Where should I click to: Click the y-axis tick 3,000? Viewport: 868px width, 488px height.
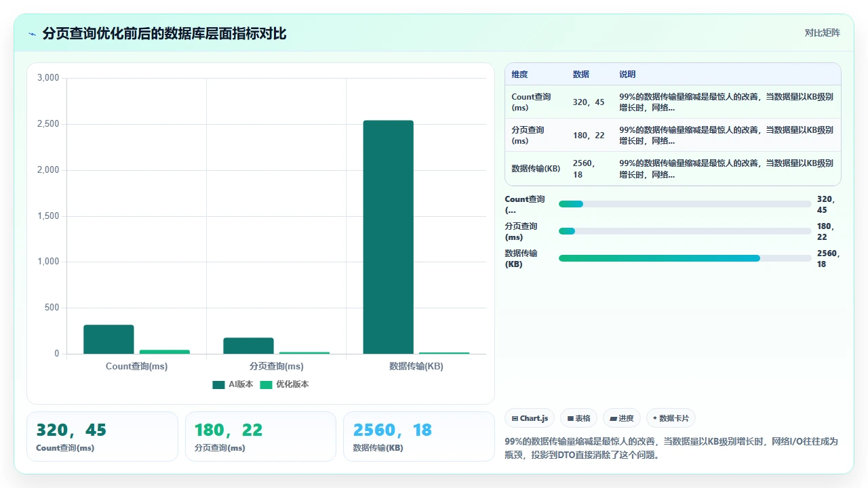click(x=48, y=78)
